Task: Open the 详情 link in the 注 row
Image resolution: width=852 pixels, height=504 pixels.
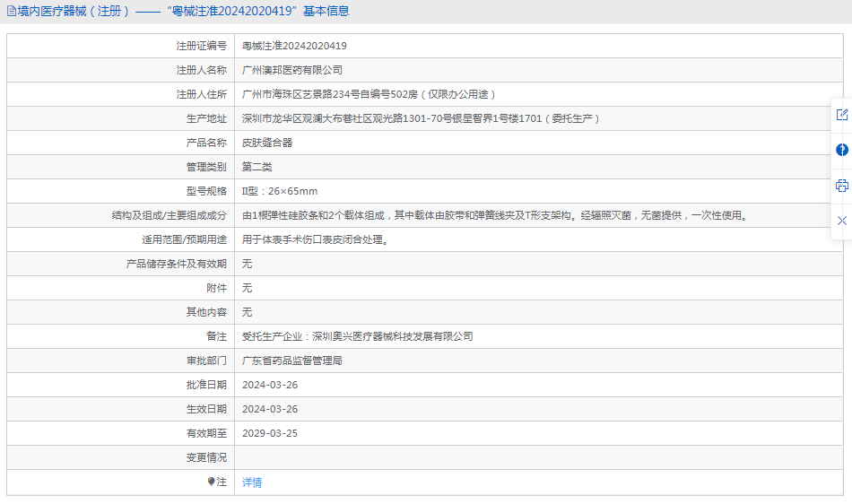Action: click(252, 482)
